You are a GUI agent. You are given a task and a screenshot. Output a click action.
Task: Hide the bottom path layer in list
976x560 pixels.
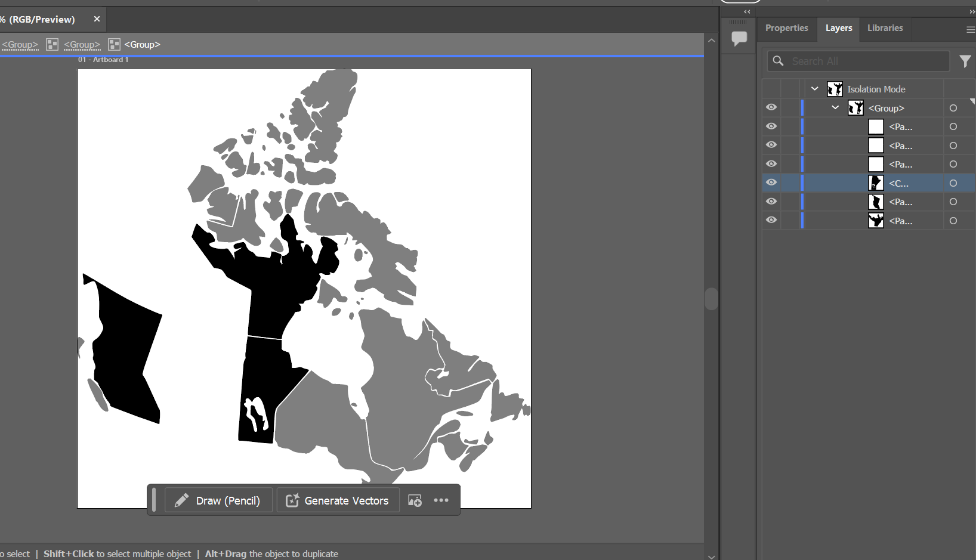tap(771, 220)
